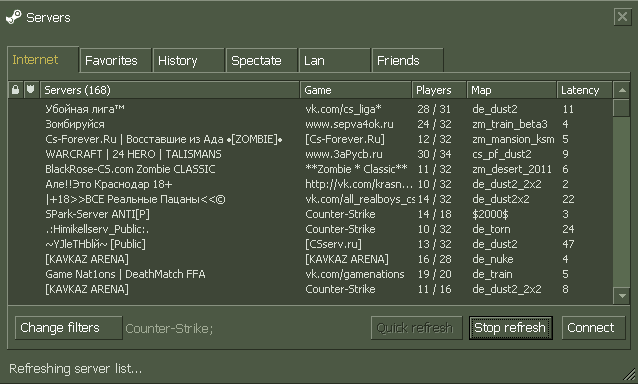Select '|+18>>ВСЕ Реальные Пацаны<<©' server
Image resolution: width=638 pixels, height=384 pixels.
click(310, 199)
